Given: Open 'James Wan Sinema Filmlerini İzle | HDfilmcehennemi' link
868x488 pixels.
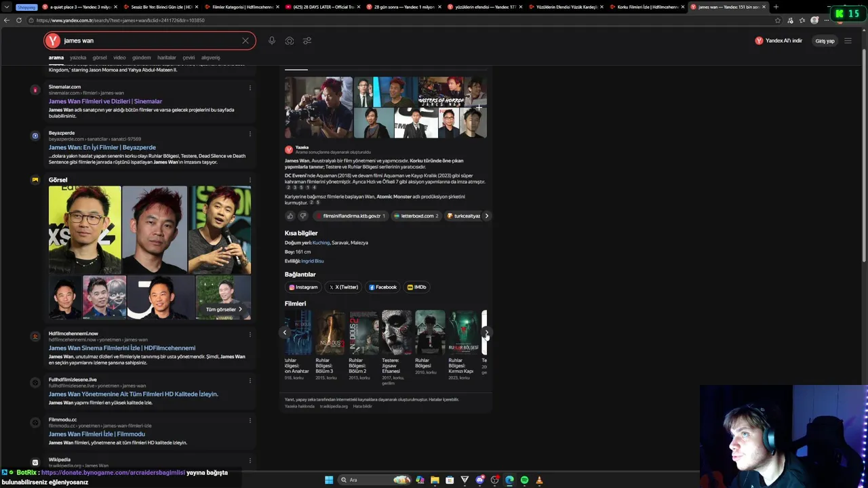Looking at the screenshot, I should click(x=122, y=348).
